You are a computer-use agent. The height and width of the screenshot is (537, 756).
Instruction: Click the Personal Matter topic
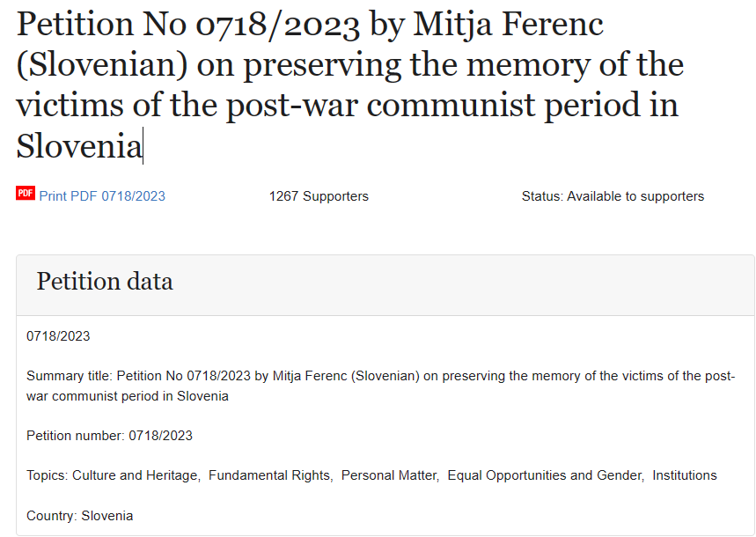click(389, 475)
